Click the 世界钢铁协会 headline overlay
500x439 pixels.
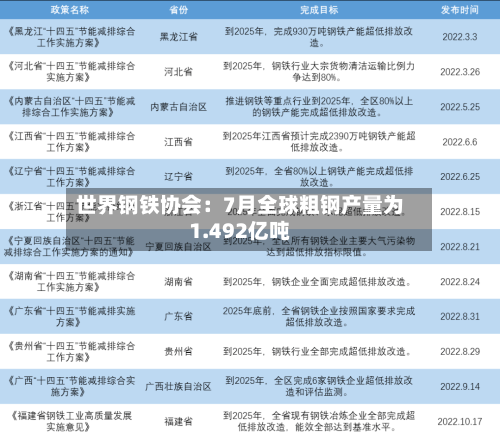(x=249, y=219)
